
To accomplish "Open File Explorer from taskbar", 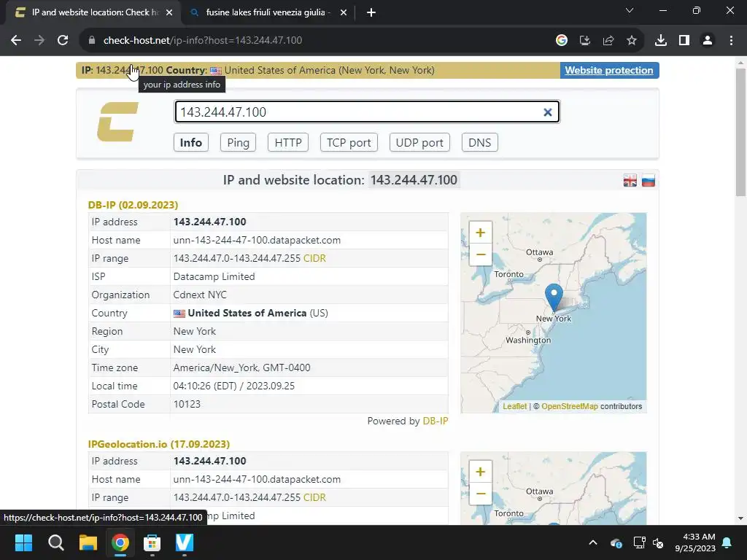I will (x=88, y=542).
